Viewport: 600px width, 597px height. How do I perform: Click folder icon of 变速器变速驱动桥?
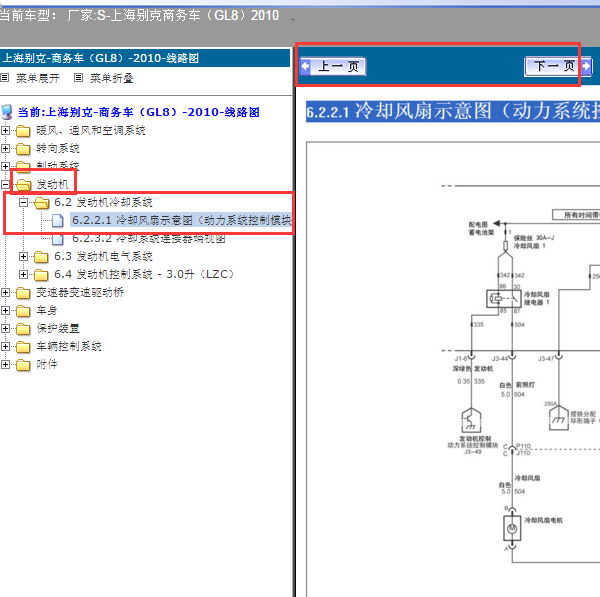tap(23, 293)
